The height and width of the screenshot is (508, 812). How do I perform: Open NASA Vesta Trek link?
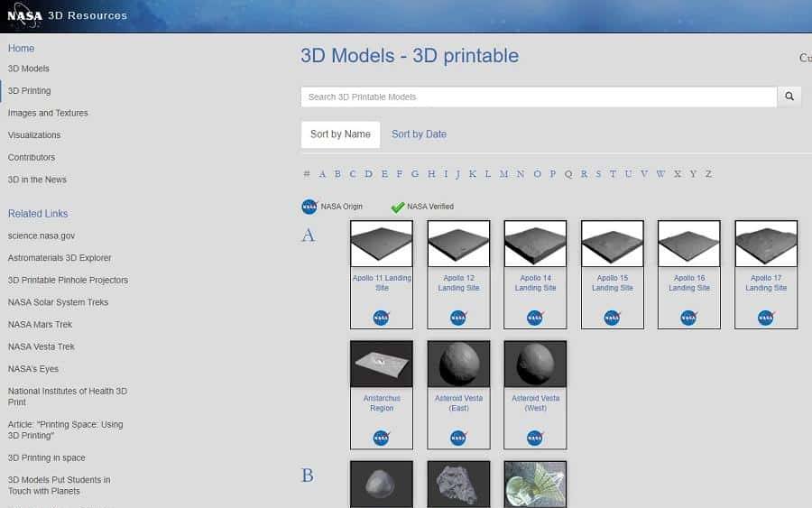click(x=41, y=347)
